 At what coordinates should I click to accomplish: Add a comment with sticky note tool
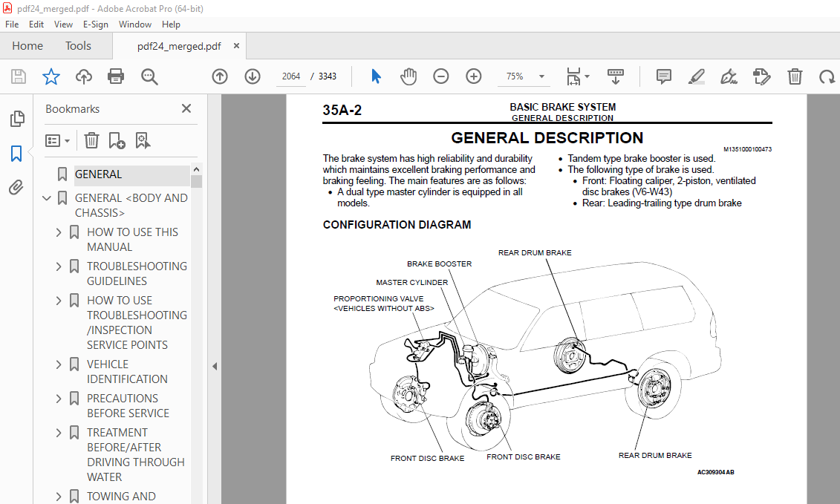664,76
